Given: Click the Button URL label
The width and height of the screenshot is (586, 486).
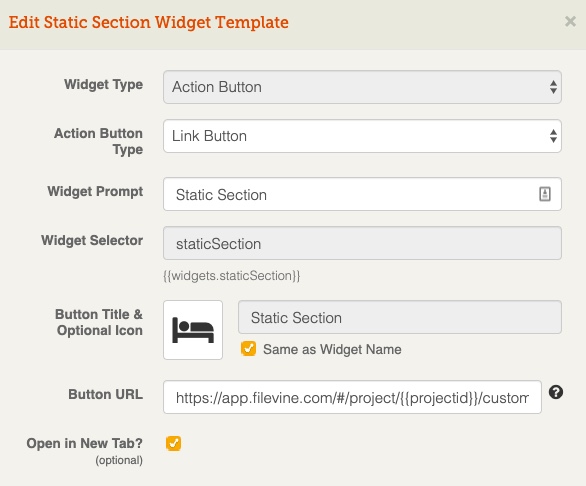Looking at the screenshot, I should click(x=105, y=394).
